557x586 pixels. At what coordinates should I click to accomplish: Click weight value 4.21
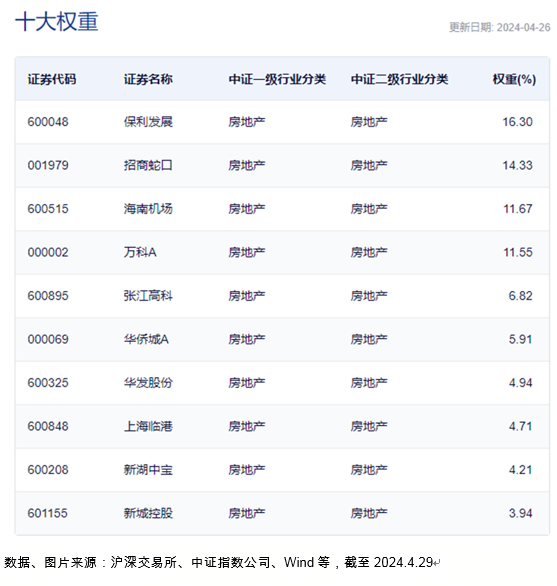click(x=520, y=469)
